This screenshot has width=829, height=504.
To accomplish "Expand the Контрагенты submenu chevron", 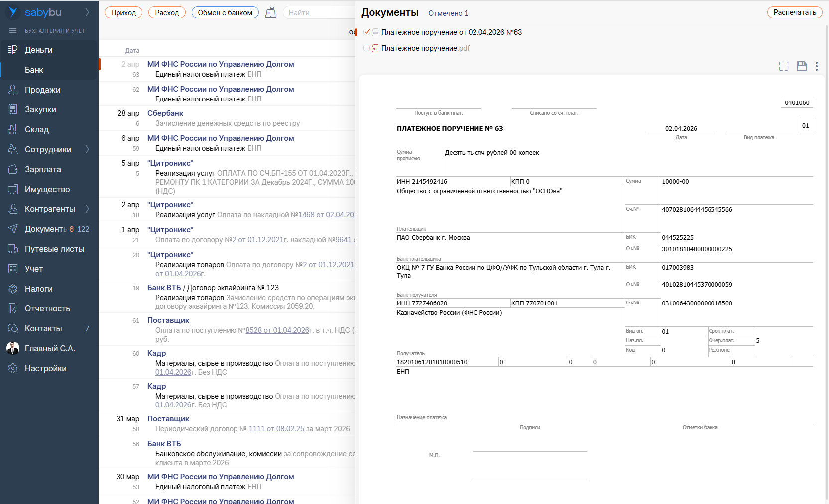I will pyautogui.click(x=87, y=209).
